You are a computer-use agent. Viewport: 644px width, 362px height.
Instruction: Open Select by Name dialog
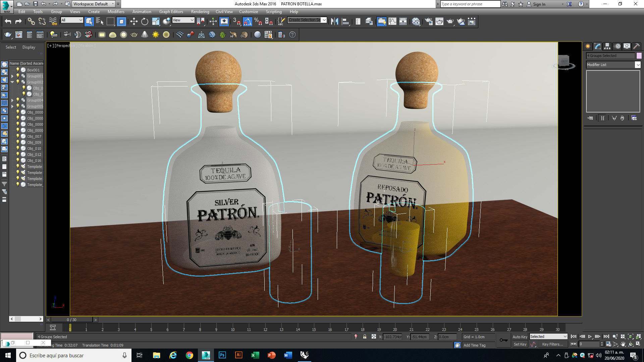pyautogui.click(x=100, y=22)
